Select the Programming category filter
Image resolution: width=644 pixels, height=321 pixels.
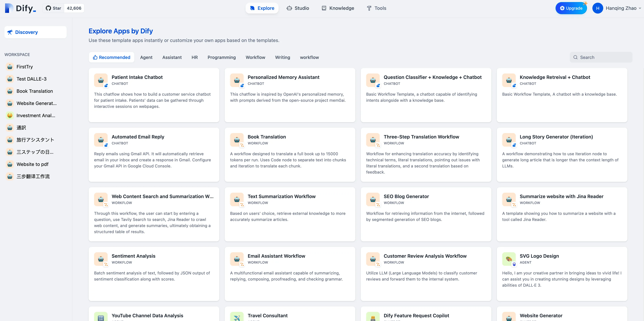[221, 57]
